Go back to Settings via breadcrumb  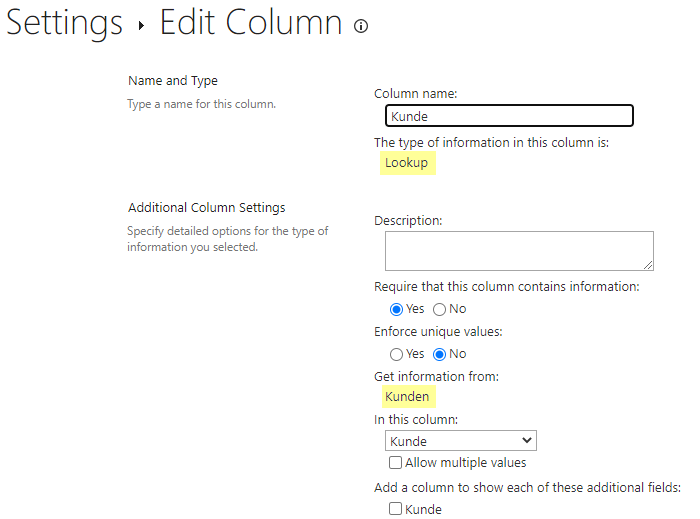click(x=64, y=23)
